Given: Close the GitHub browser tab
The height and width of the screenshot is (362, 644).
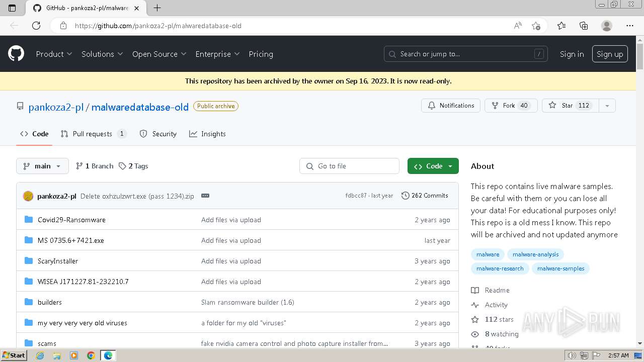Looking at the screenshot, I should point(136,8).
